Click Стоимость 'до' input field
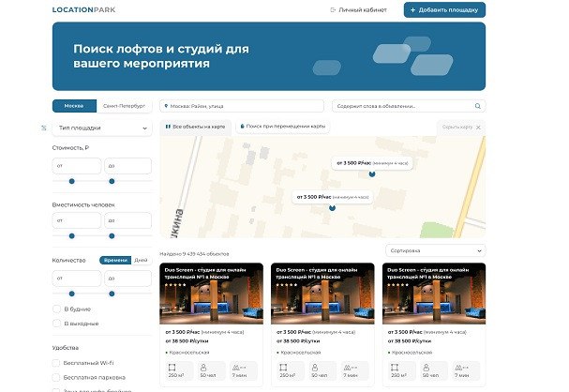The width and height of the screenshot is (569, 392). point(128,166)
